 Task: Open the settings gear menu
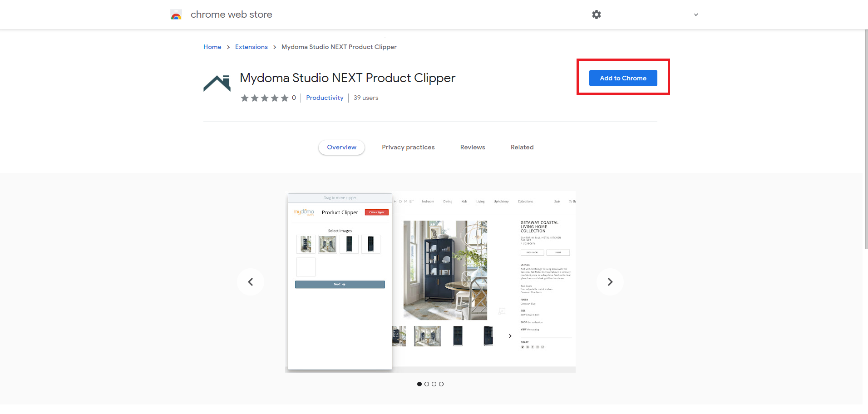[x=597, y=15]
